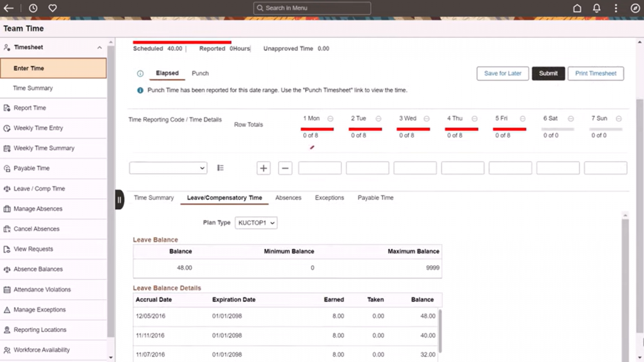This screenshot has width=644, height=362.
Task: Submit the timesheet
Action: click(x=548, y=73)
